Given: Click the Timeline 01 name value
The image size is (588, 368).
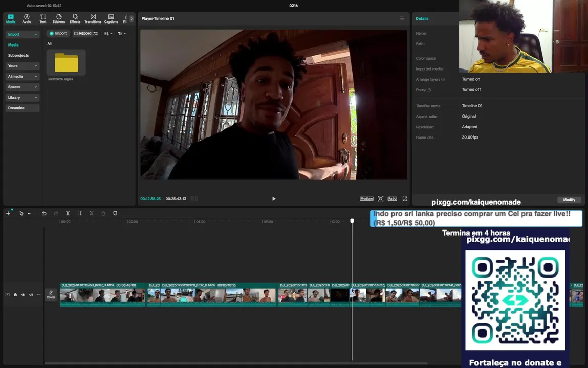Looking at the screenshot, I should pyautogui.click(x=472, y=106).
